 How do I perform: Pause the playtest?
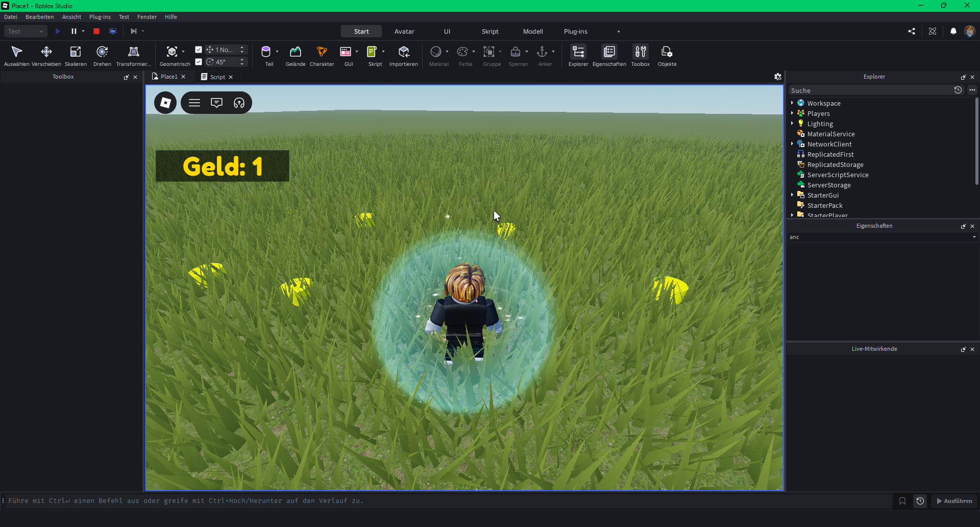click(74, 31)
